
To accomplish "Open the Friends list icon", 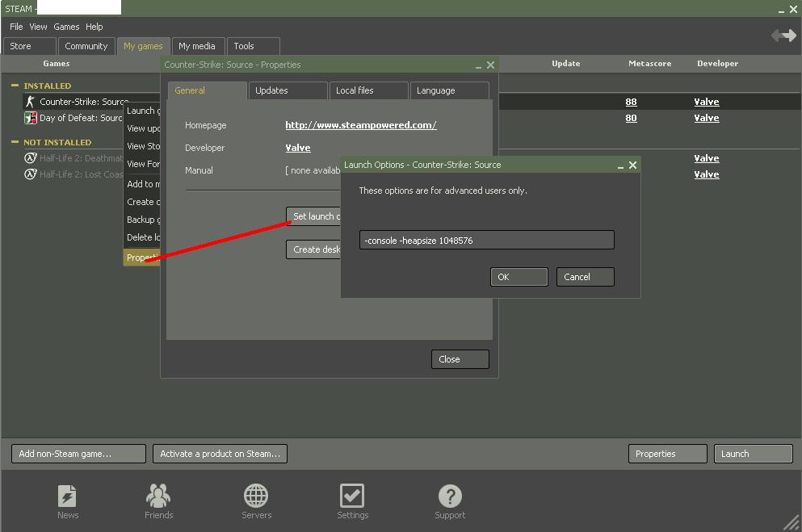I will click(158, 495).
